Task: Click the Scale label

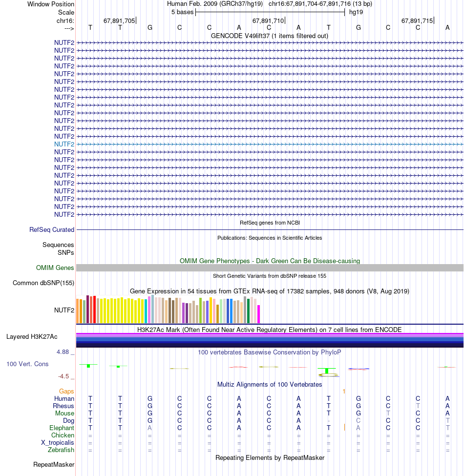Action: 66,12
